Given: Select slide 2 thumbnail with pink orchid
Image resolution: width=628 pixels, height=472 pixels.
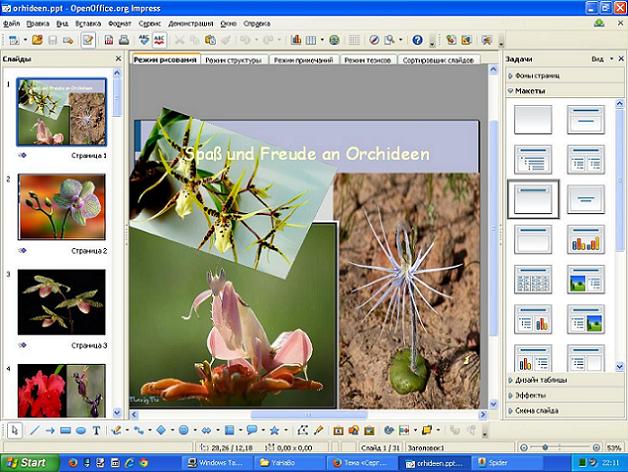Looking at the screenshot, I should pos(61,208).
